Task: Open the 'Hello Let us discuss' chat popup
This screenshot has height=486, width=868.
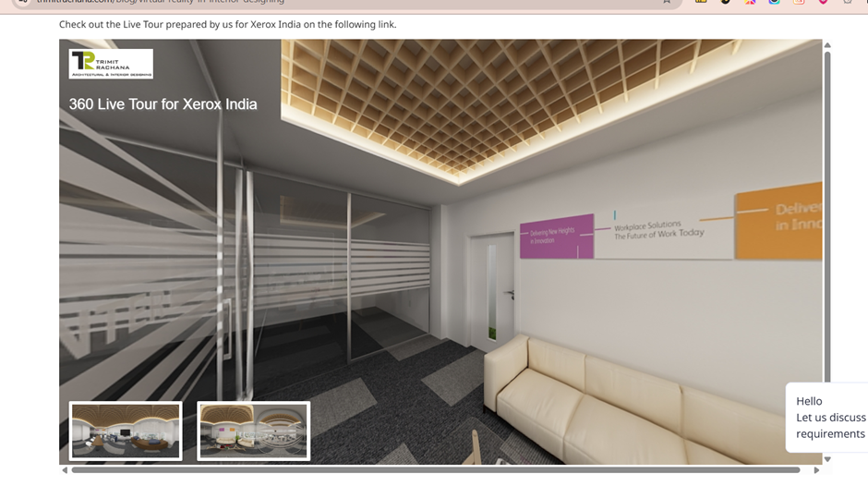Action: [x=829, y=418]
